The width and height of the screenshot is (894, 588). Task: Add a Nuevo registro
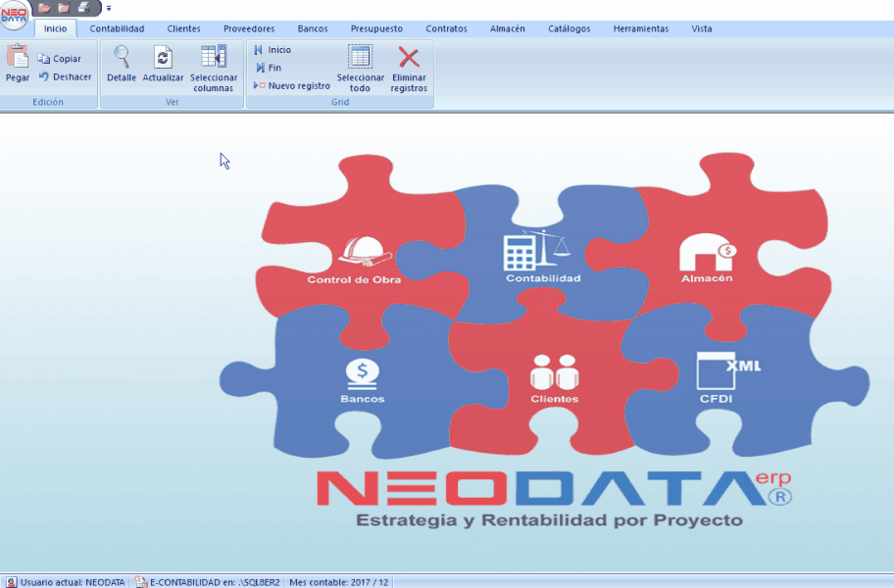(x=292, y=86)
